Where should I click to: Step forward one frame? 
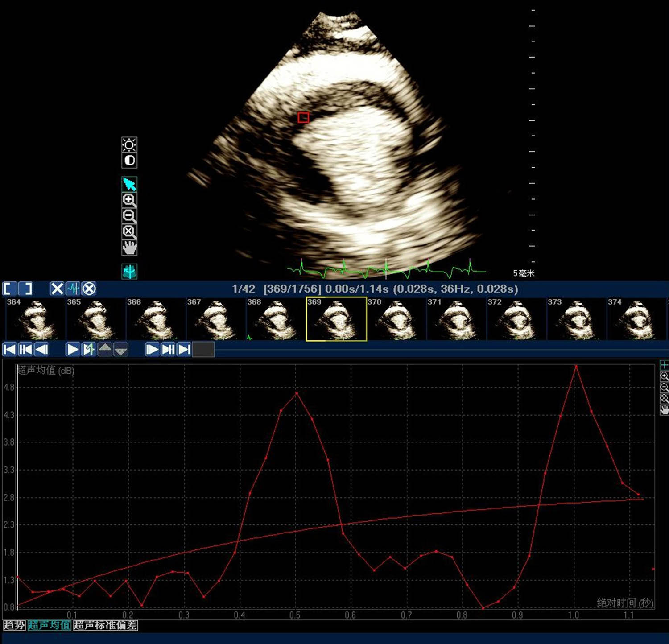(x=152, y=349)
